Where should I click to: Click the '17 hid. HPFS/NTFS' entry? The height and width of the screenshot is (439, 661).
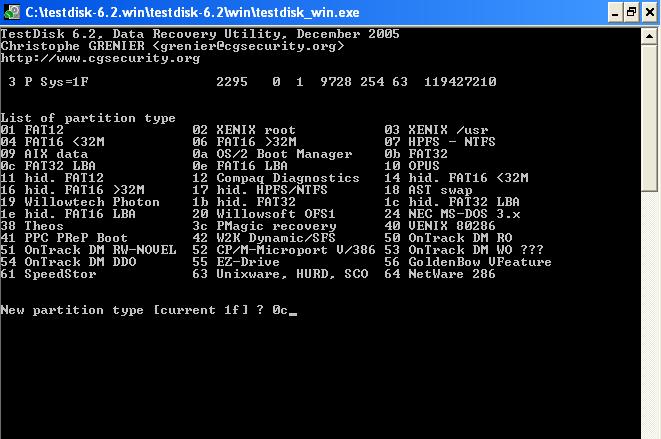tap(260, 190)
